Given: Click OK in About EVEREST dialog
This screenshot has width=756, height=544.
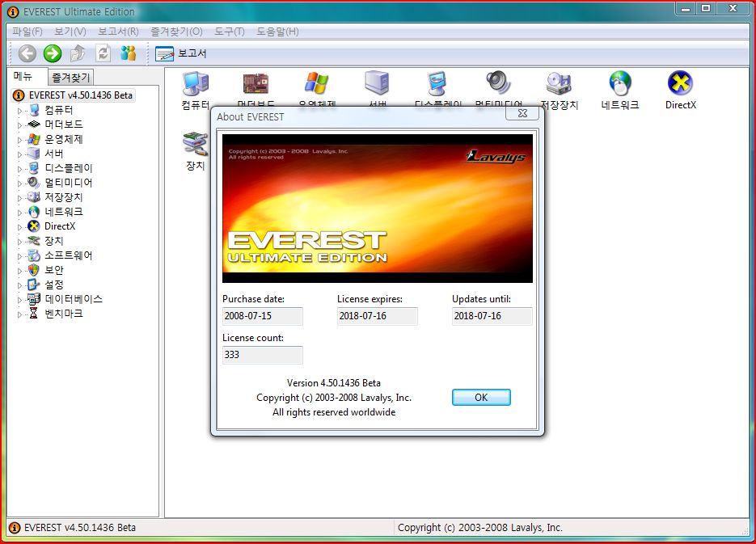Looking at the screenshot, I should [481, 398].
